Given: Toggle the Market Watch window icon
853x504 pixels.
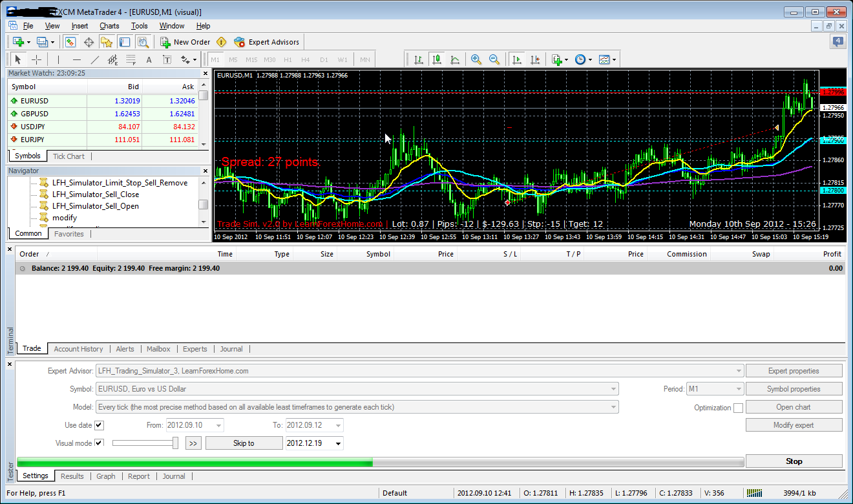Looking at the screenshot, I should 70,42.
